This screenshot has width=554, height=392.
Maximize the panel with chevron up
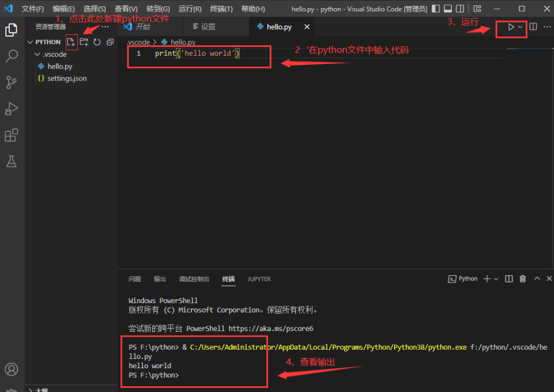[537, 278]
